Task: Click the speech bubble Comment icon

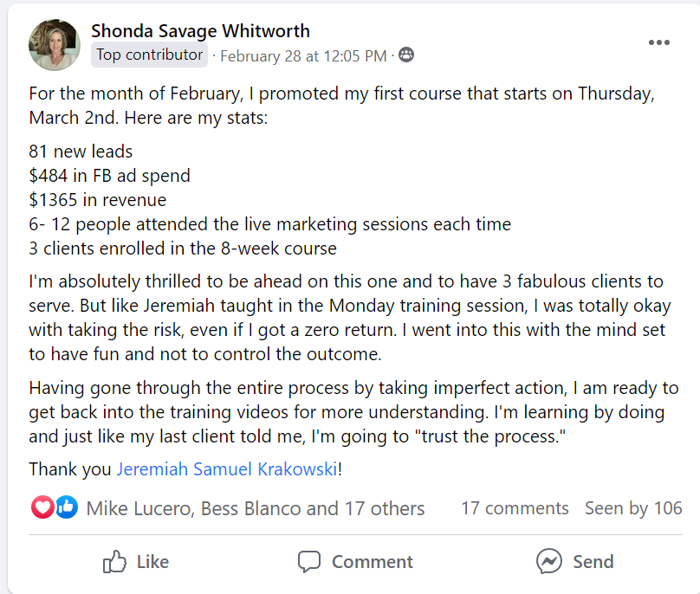Action: [x=309, y=562]
